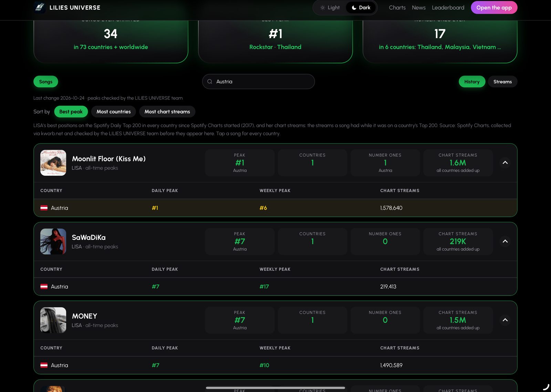551x392 pixels.
Task: Click weekly peak #6 in Moonlit Floor row
Action: [x=263, y=208]
